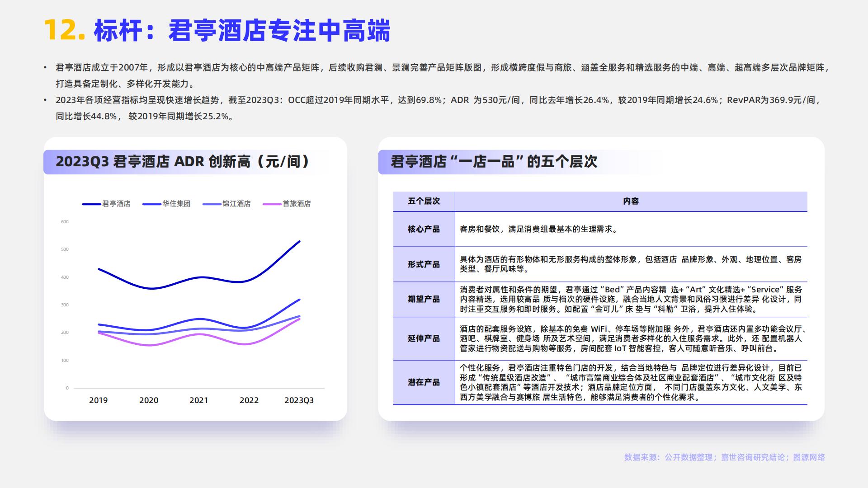Screen dimensions: 868x488
Task: Click the y-axis label '300'
Action: 65,305
